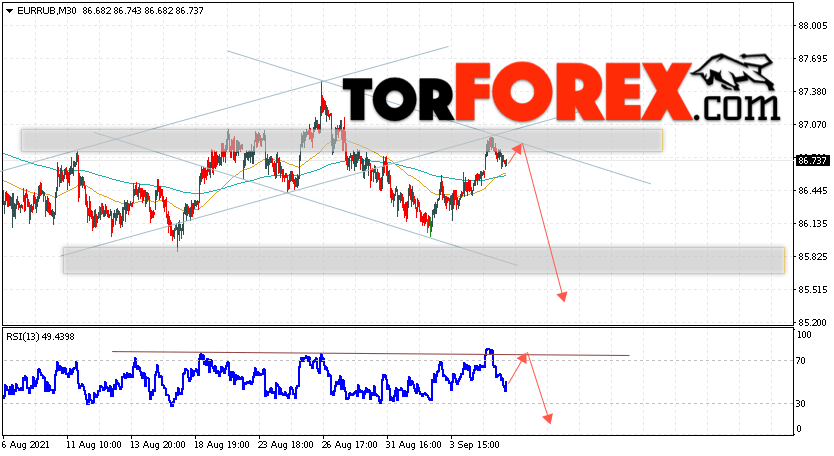The image size is (834, 456).
Task: Select the 85.515 price axis label
Action: coord(812,289)
